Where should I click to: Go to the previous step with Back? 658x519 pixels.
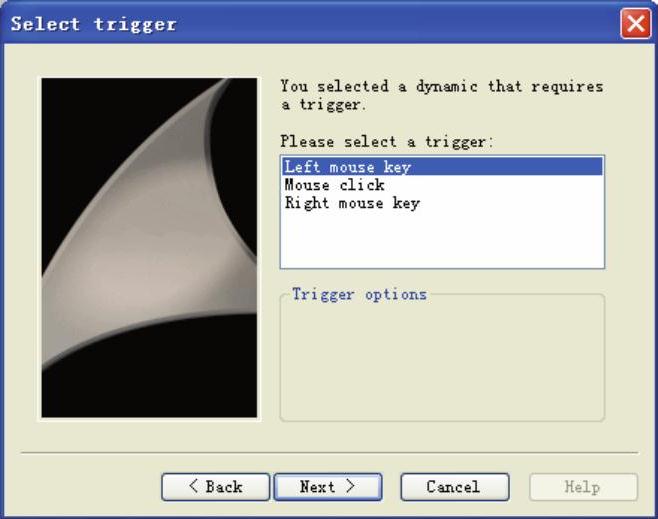(x=215, y=487)
